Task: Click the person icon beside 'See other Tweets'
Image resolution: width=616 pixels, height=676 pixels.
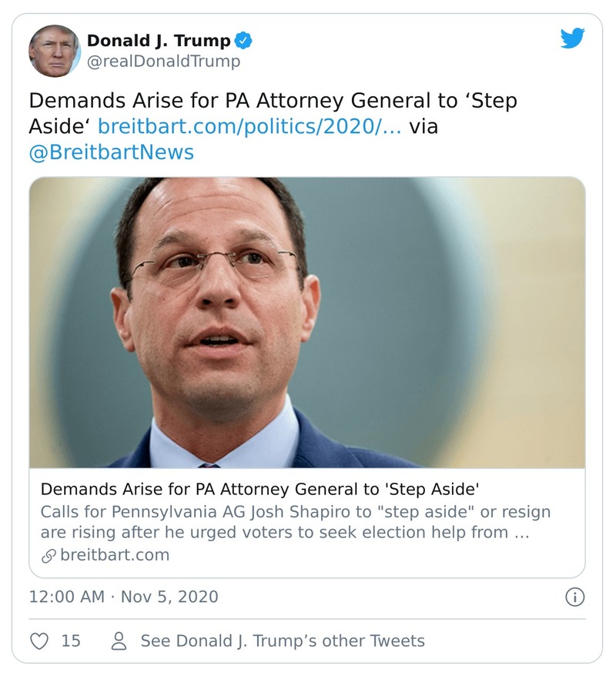Action: click(x=117, y=641)
